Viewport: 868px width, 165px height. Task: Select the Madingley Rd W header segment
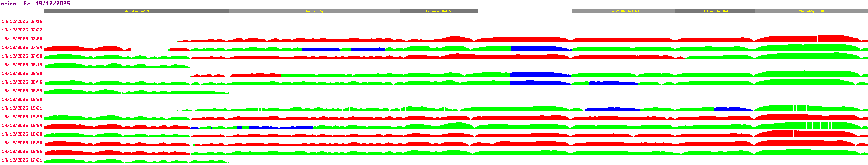811,11
